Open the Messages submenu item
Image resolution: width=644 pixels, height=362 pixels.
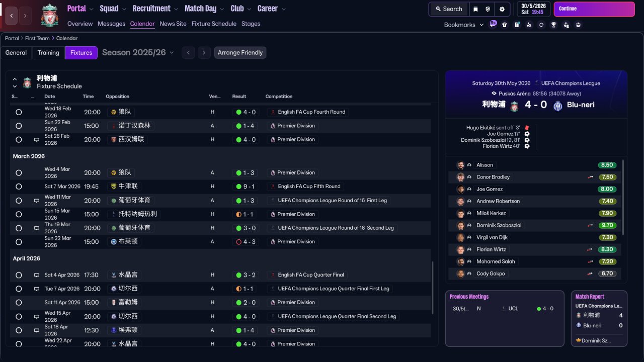click(x=111, y=24)
